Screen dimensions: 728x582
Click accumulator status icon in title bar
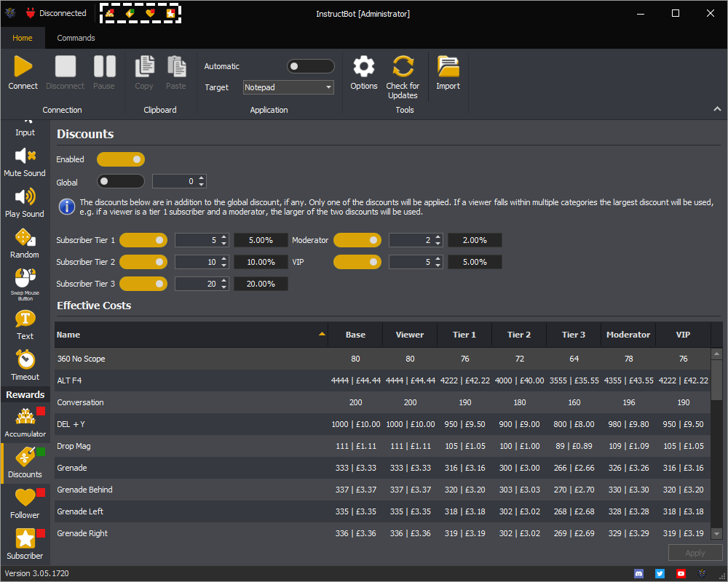110,13
